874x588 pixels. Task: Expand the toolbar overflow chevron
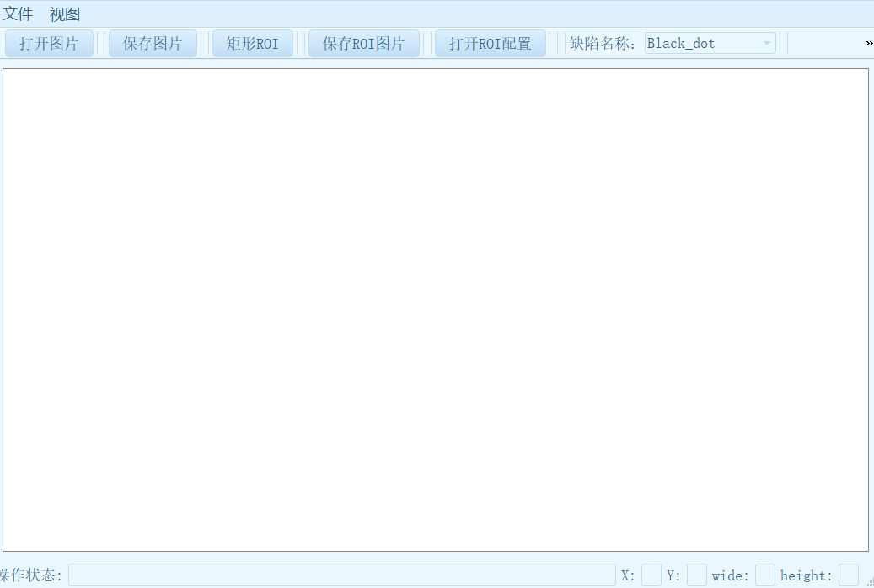pos(869,44)
